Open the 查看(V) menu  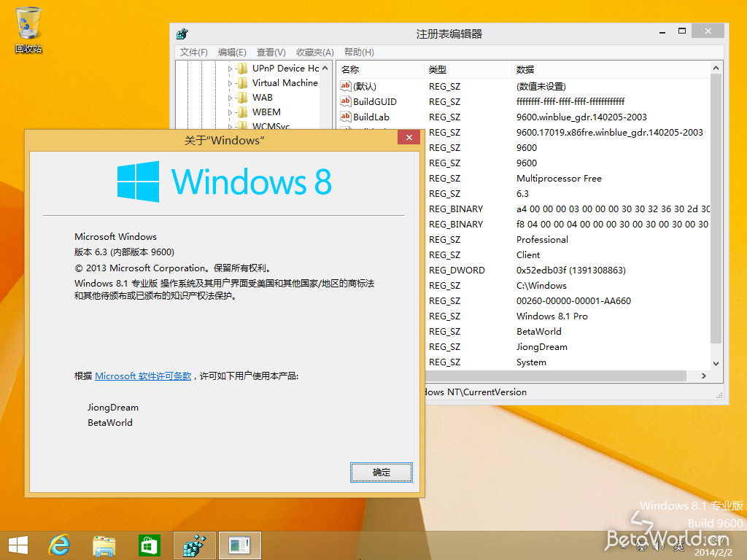(x=271, y=52)
